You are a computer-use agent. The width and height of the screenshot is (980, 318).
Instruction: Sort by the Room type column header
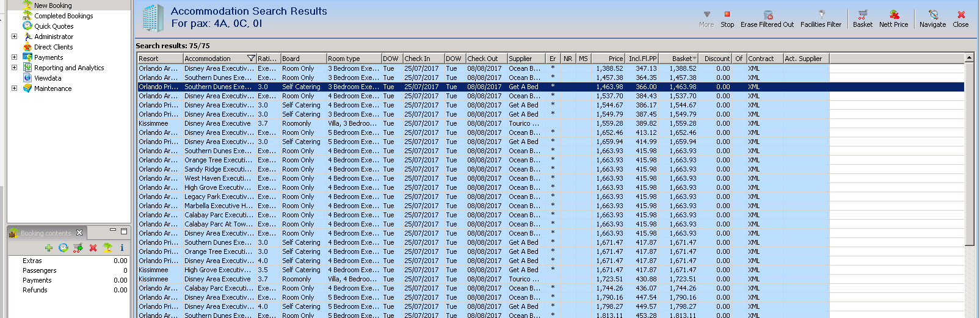click(354, 59)
